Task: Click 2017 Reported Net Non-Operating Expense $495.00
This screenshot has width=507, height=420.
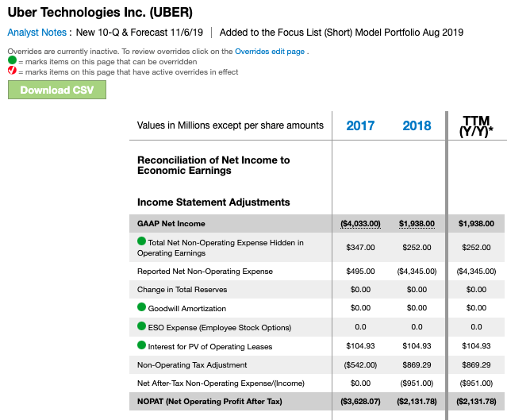Action: point(360,272)
